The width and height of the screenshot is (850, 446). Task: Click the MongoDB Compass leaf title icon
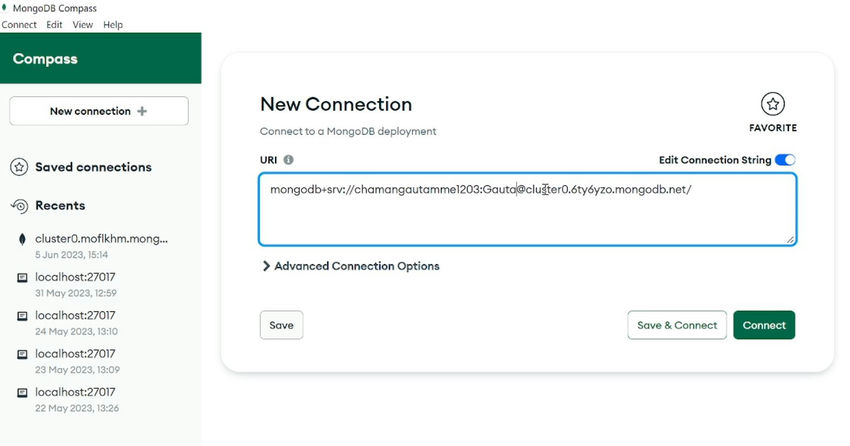pyautogui.click(x=5, y=8)
